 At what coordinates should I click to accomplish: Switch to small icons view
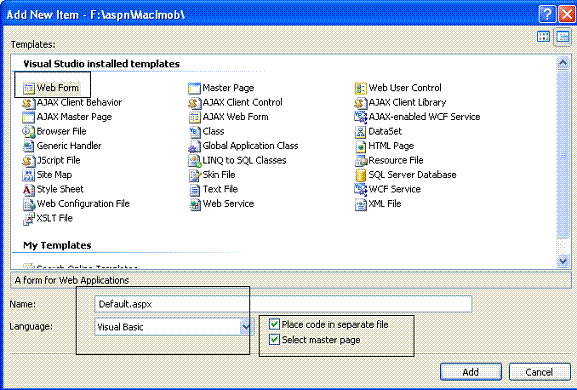pyautogui.click(x=563, y=37)
